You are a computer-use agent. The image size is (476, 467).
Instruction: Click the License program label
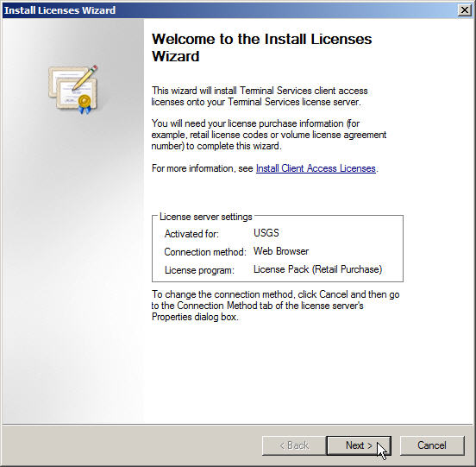coord(199,270)
